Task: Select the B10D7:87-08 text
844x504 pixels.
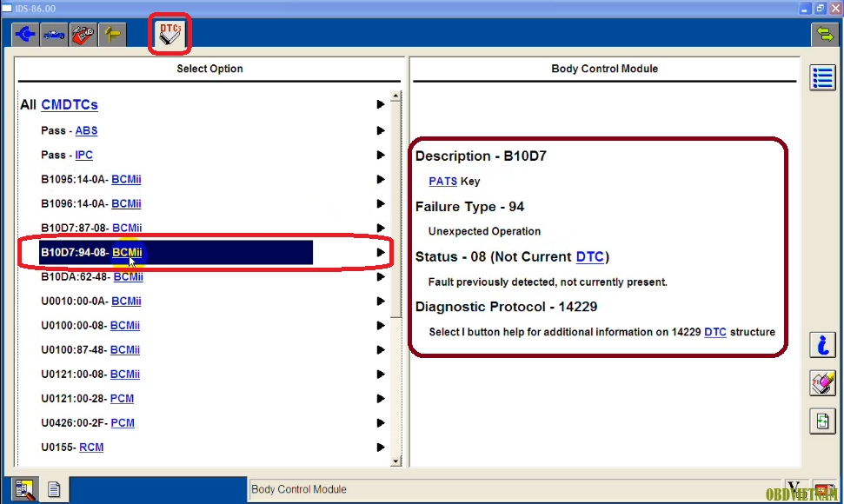Action: coord(73,228)
